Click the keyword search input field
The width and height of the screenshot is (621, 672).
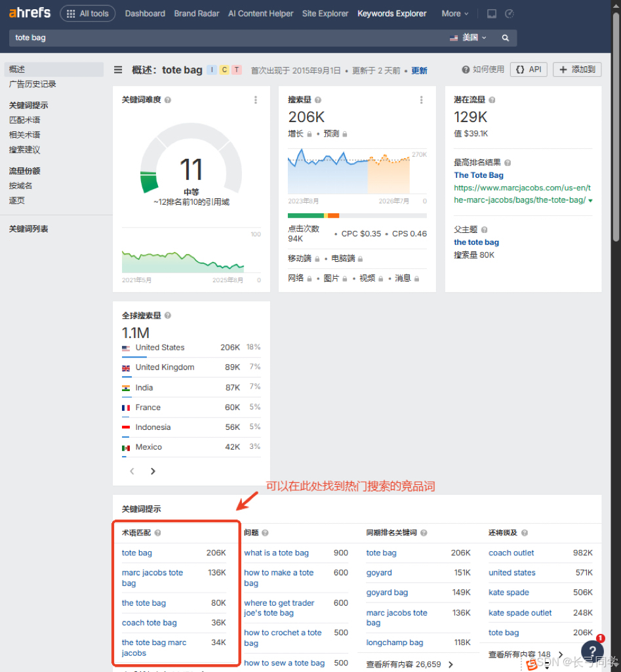pos(227,37)
